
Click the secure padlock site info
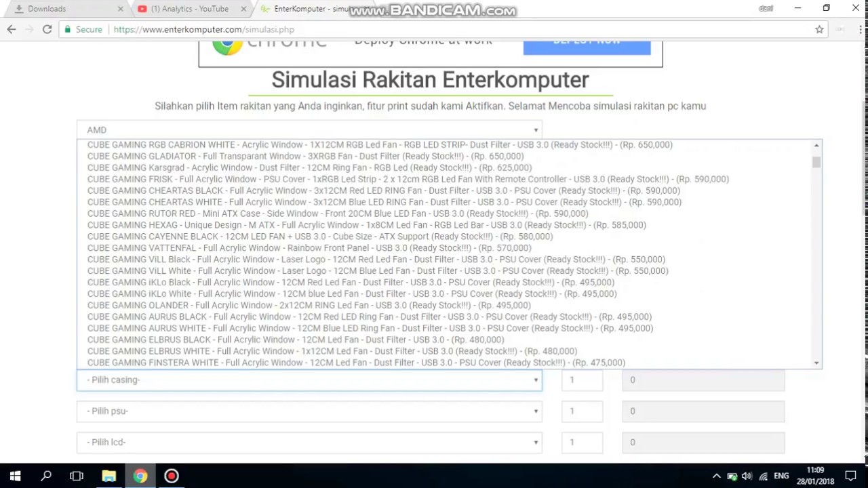point(83,29)
